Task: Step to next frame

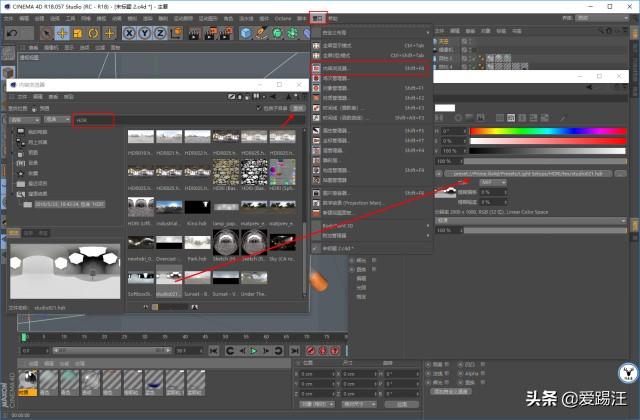Action: [265, 351]
